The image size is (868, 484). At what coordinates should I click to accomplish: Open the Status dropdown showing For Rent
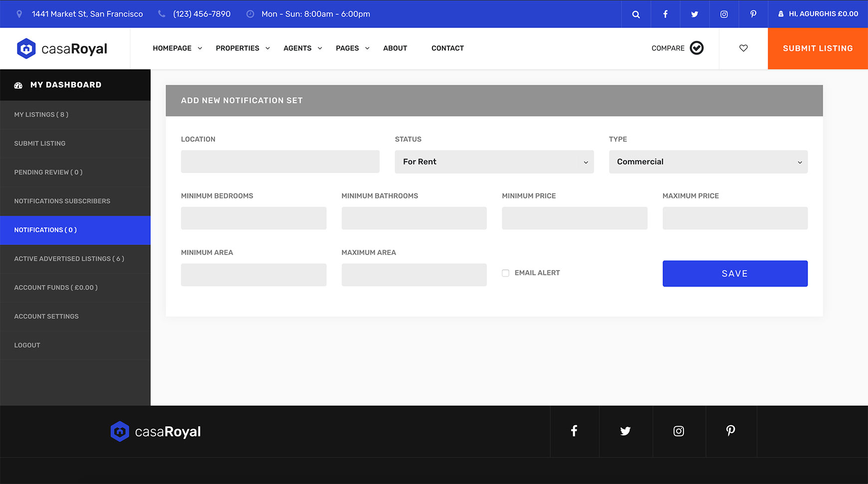point(494,162)
